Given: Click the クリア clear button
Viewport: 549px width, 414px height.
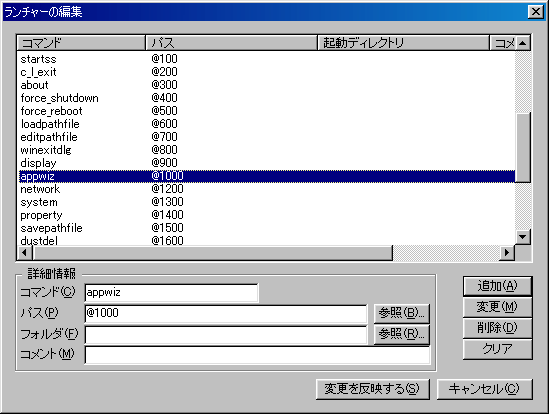Looking at the screenshot, I should tap(498, 349).
